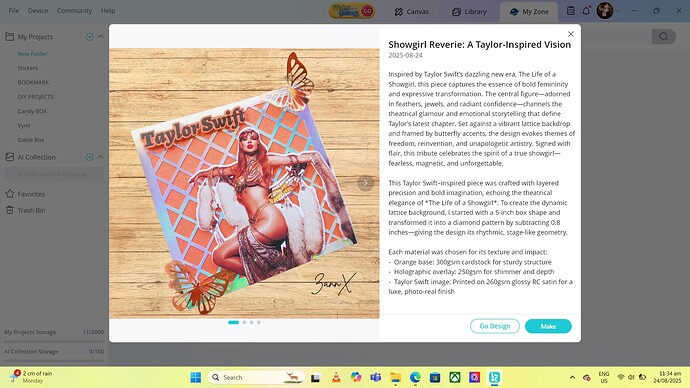Open Favorites star item
690x388 pixels.
(x=25, y=194)
